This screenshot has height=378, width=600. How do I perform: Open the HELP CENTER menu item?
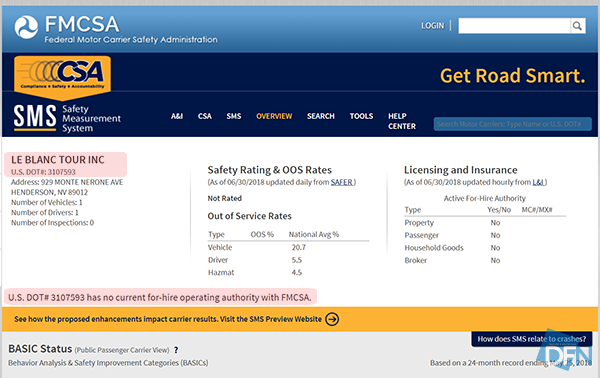402,121
